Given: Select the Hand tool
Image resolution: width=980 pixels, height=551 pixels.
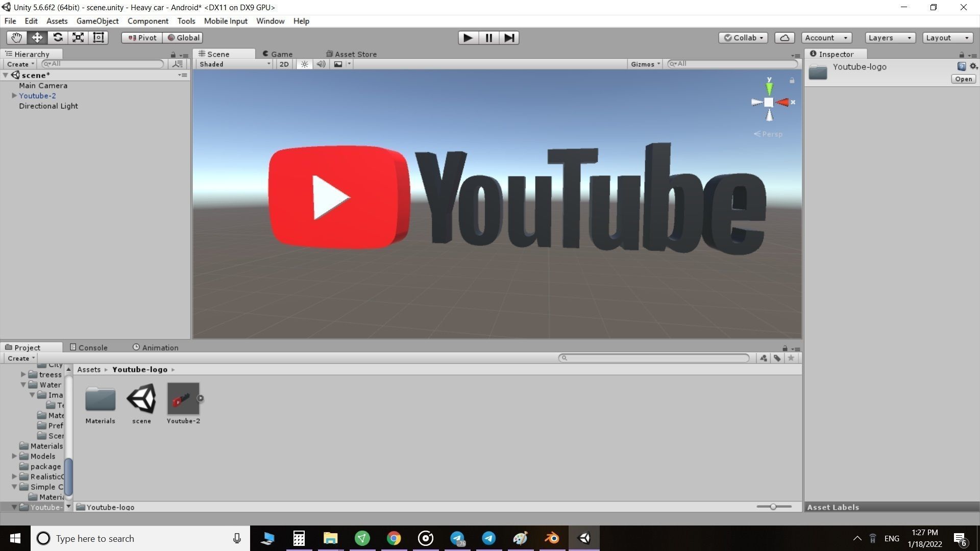Looking at the screenshot, I should click(16, 37).
